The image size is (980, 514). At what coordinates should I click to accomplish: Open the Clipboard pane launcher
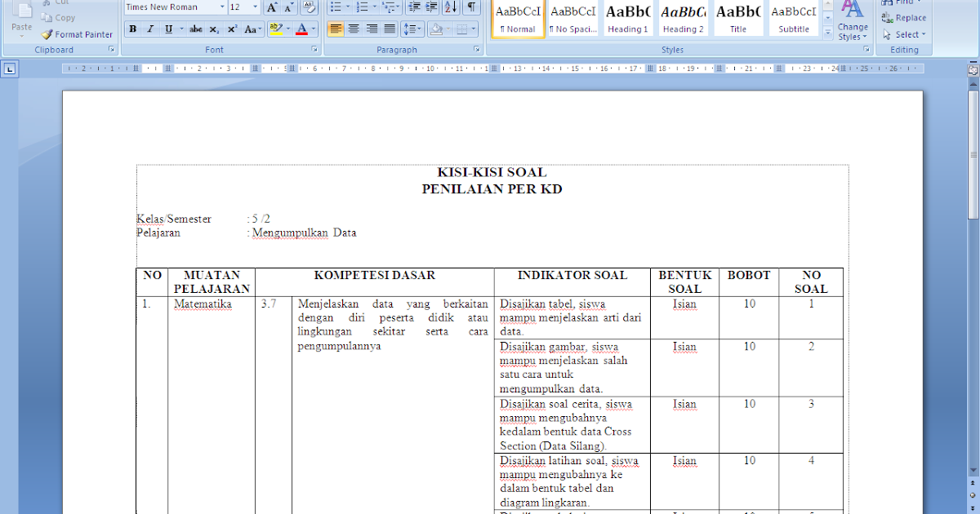(x=111, y=50)
